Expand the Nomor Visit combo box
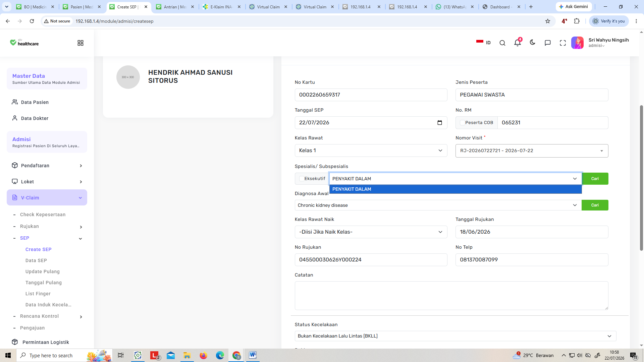The height and width of the screenshot is (362, 644). click(x=532, y=151)
